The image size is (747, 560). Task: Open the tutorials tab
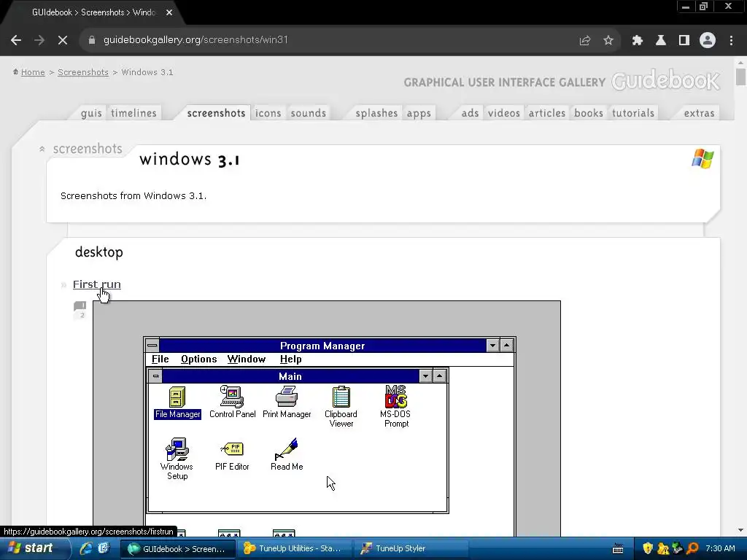(633, 113)
